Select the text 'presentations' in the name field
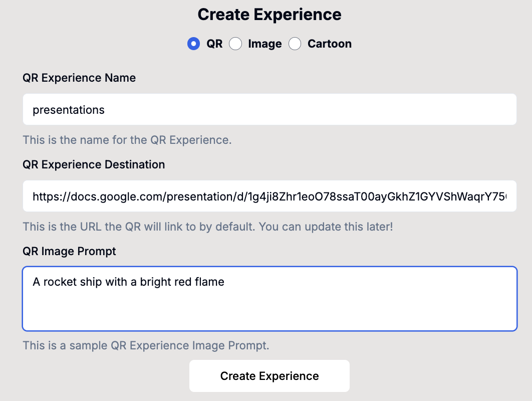The image size is (532, 401). [68, 110]
